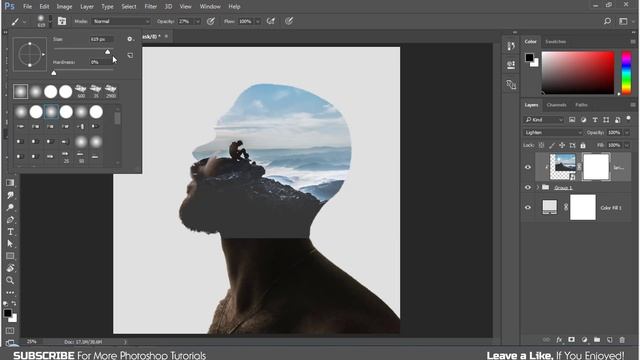
Task: Enable Quick Mask mode in toolbar
Action: 10,331
